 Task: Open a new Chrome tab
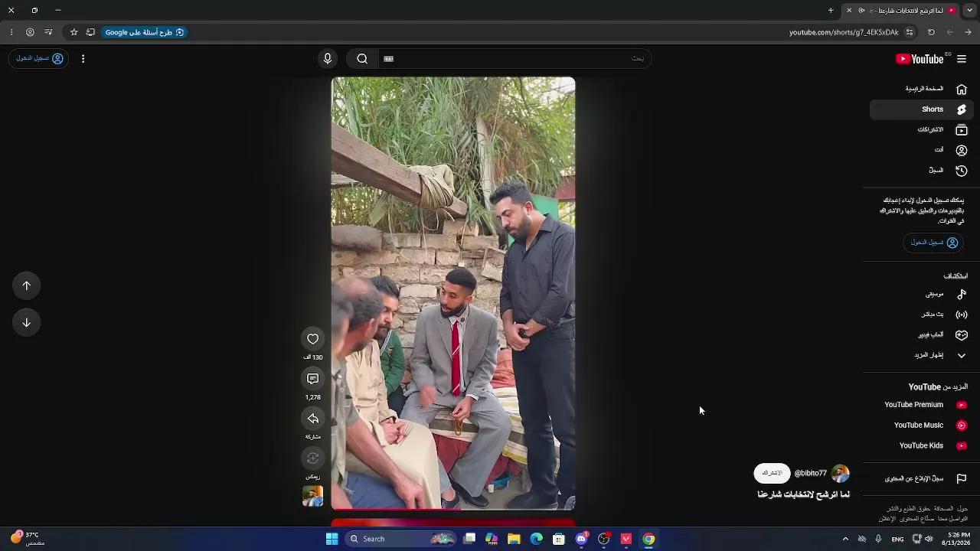[x=831, y=10]
